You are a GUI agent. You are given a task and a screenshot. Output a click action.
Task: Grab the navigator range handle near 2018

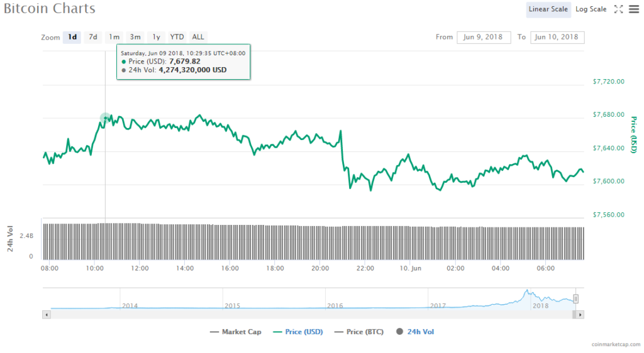pos(576,299)
